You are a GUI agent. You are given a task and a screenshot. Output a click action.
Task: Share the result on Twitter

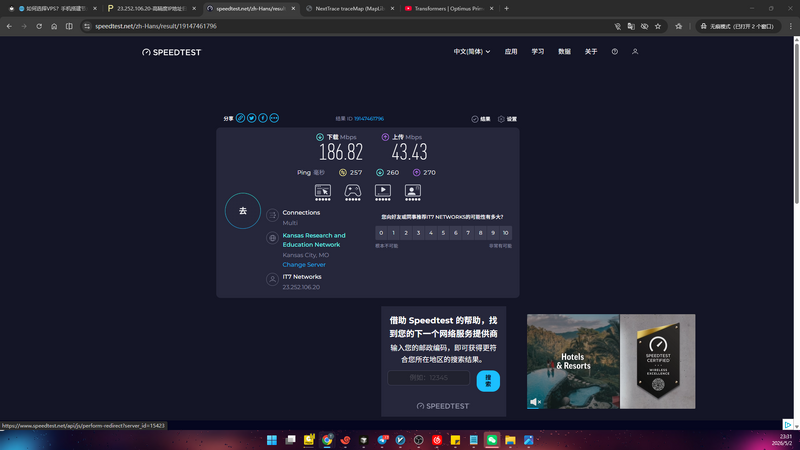(x=252, y=118)
